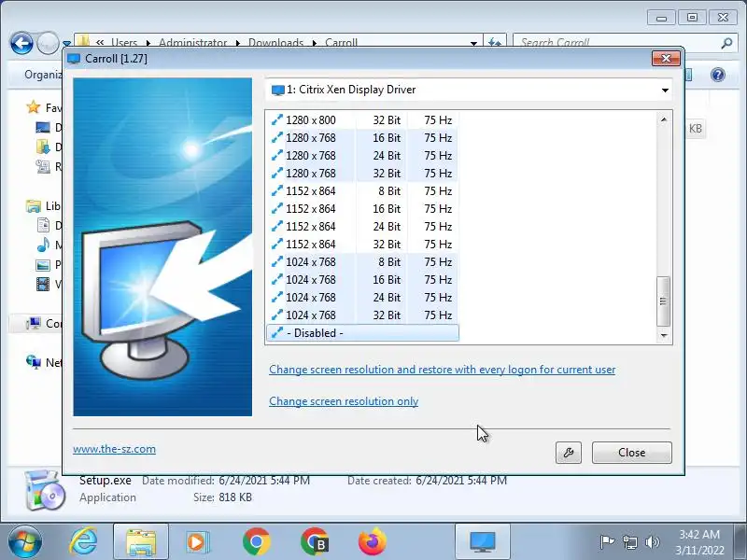Click the search magnifier icon in Explorer
Image resolution: width=747 pixels, height=560 pixels.
pyautogui.click(x=726, y=43)
